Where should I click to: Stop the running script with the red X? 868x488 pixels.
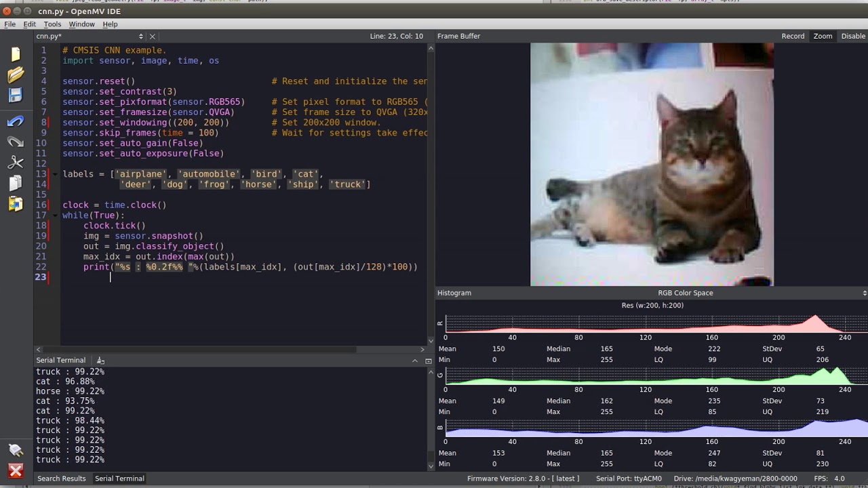coord(16,470)
